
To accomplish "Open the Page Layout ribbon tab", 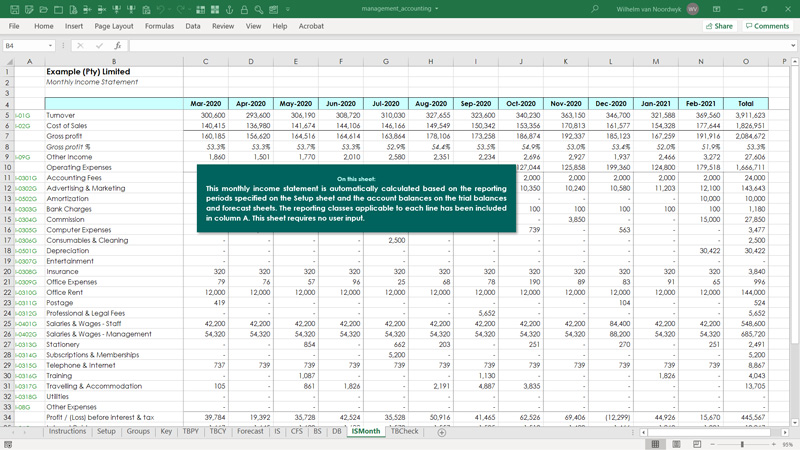I will (114, 26).
